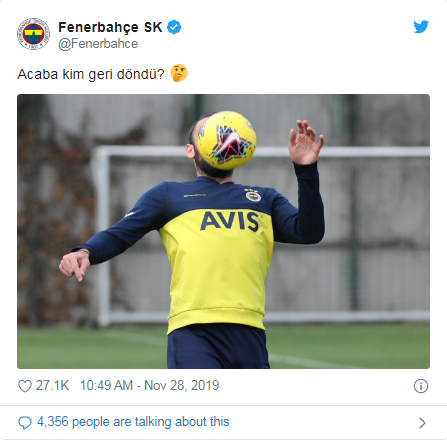Screen dimensions: 447x440
Task: Click the thinking face emoji
Action: coord(179,74)
